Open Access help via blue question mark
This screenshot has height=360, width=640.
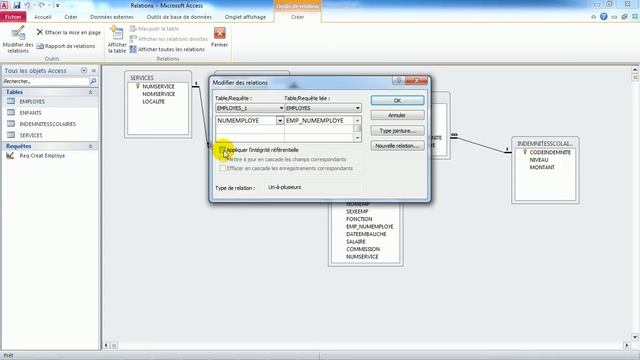(604, 17)
